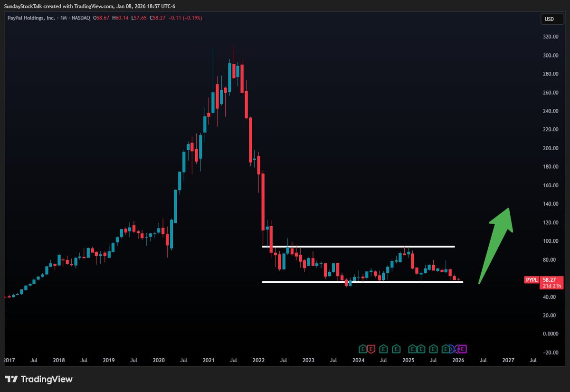Open the PYPL price label on the scale

pos(532,280)
